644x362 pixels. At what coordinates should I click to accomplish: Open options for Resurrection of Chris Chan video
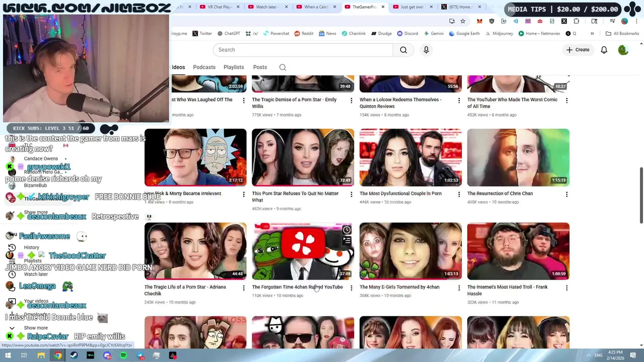[567, 195]
